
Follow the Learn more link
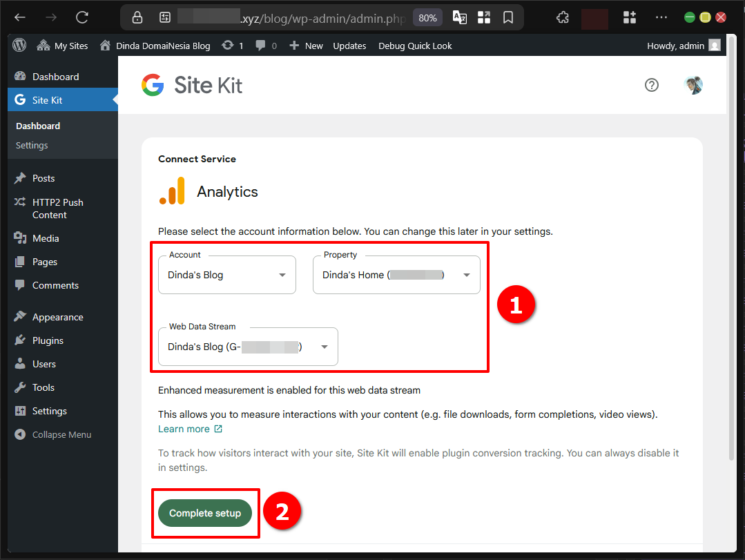(185, 428)
